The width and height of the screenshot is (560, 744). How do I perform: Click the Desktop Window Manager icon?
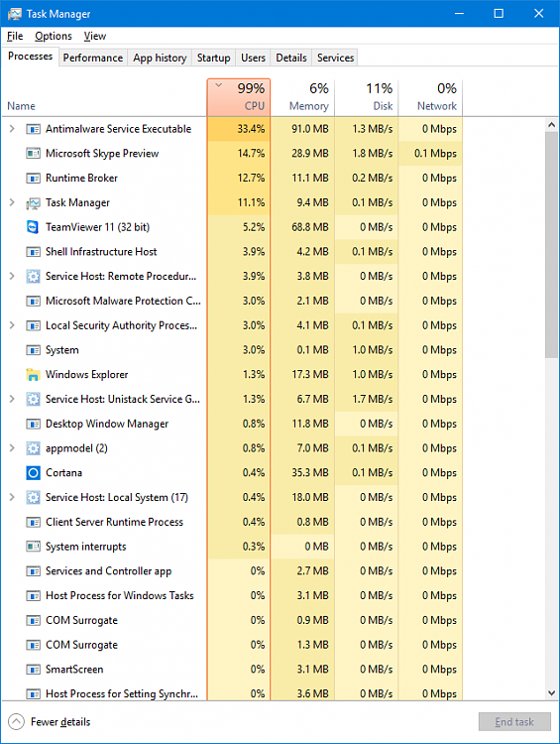[33, 424]
